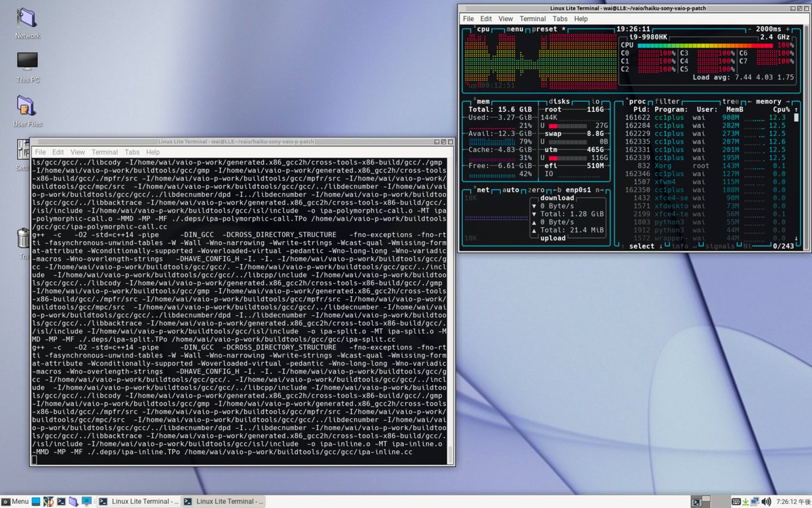Open Edit menu in the g++ build terminal

(58, 152)
